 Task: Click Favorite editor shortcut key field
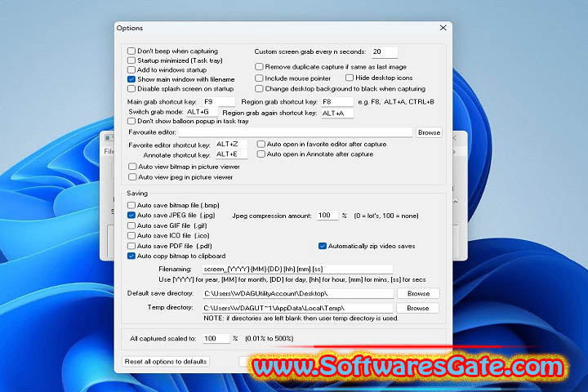pos(231,144)
